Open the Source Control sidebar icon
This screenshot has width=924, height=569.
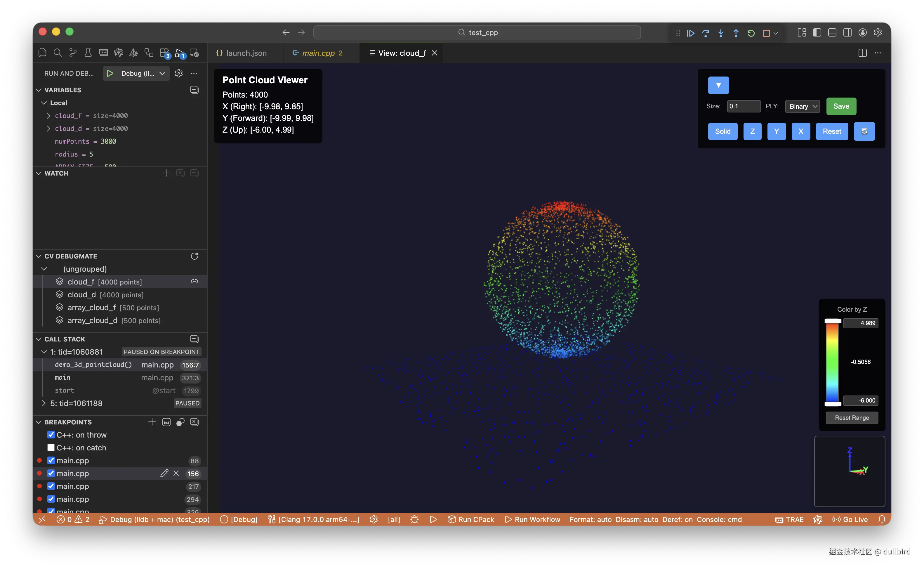(73, 53)
